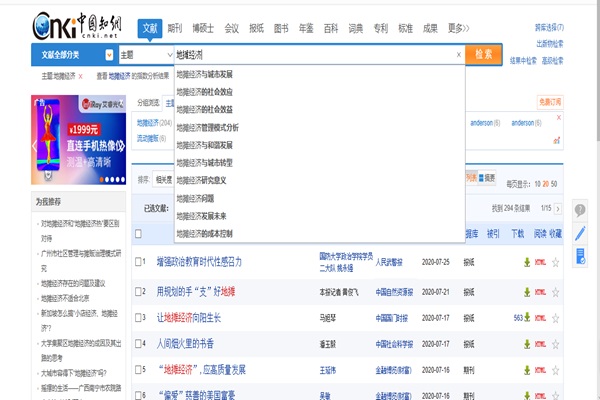The width and height of the screenshot is (600, 400).
Task: Check the box for result 3
Action: tap(138, 318)
